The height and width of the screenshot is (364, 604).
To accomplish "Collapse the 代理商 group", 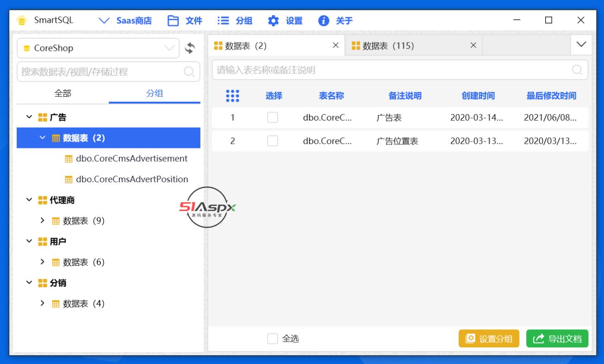I will (x=30, y=200).
